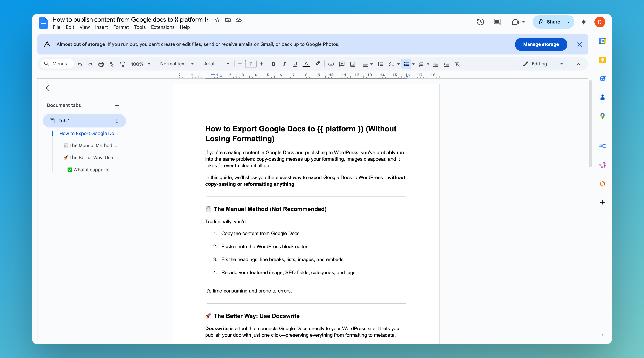The width and height of the screenshot is (644, 358).
Task: Toggle bold formatting
Action: pos(274,64)
